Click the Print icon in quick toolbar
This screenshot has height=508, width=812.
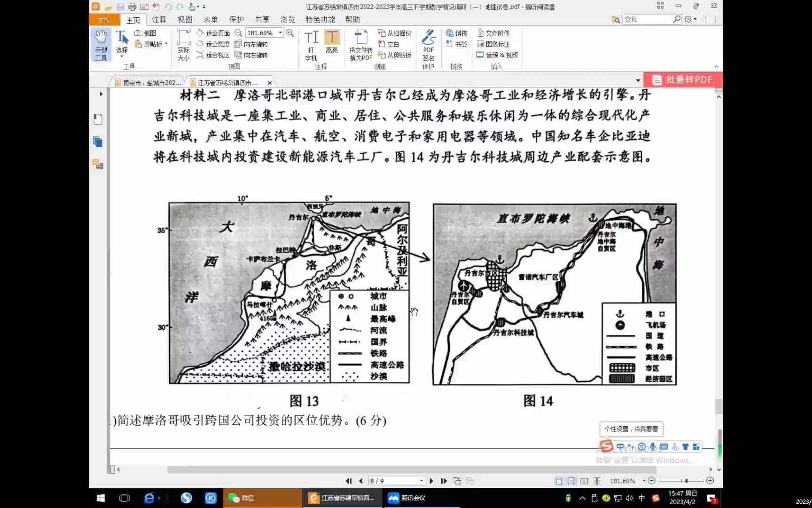click(x=132, y=7)
